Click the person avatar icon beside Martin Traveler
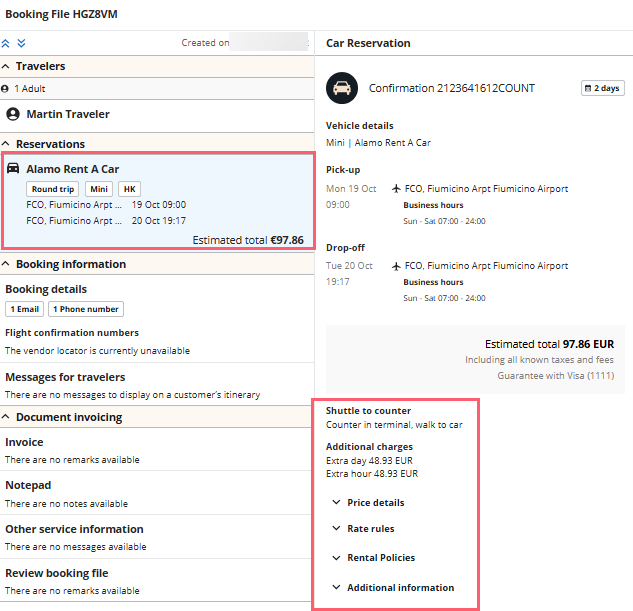 point(13,114)
